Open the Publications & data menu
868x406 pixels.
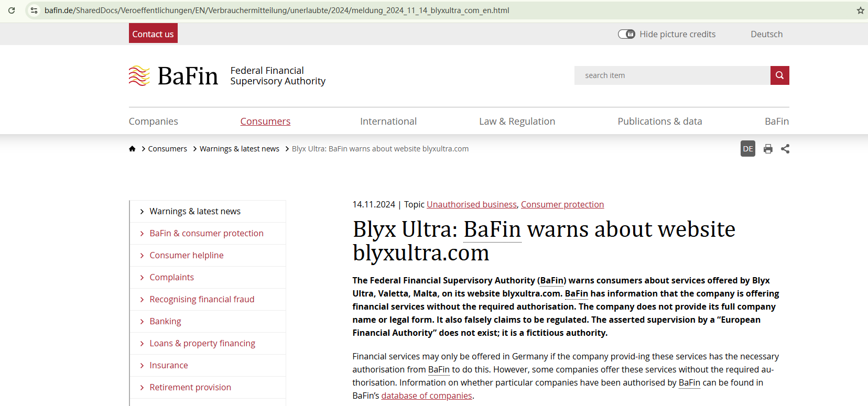point(660,122)
